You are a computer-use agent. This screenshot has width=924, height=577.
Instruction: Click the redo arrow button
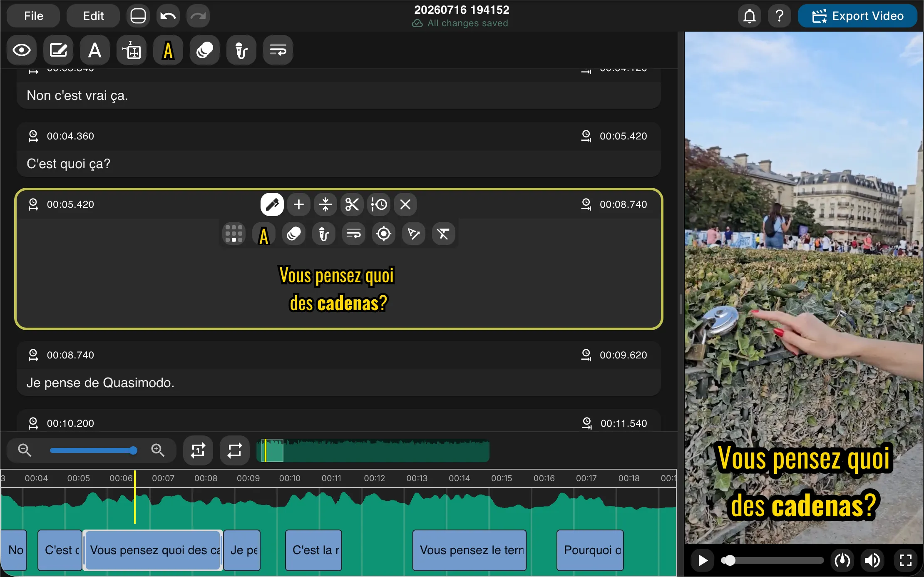(x=198, y=16)
